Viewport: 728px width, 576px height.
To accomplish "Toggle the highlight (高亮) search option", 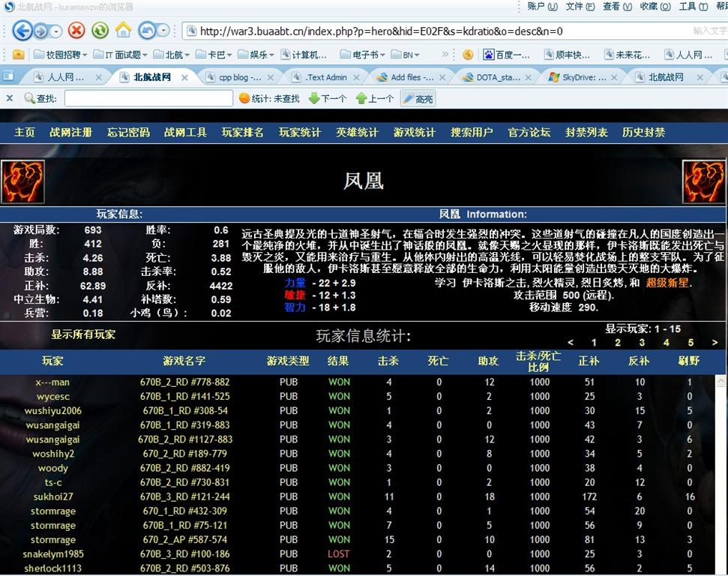I will tap(418, 98).
